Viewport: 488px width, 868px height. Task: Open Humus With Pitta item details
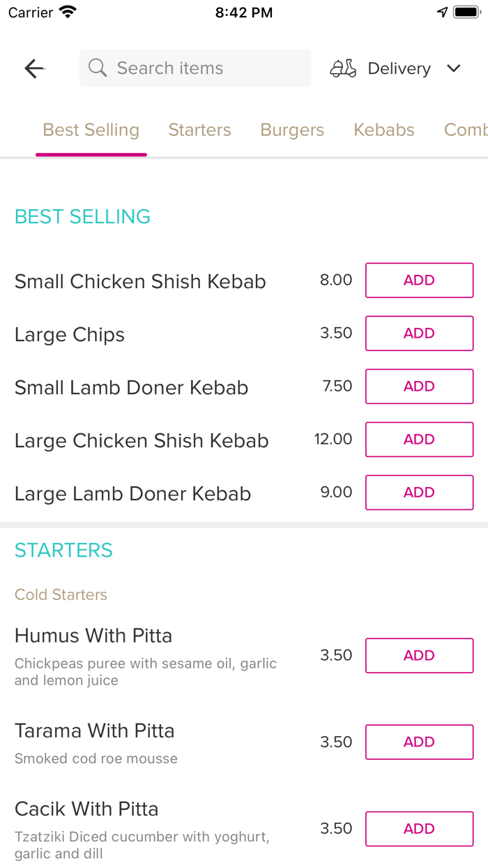pyautogui.click(x=93, y=636)
